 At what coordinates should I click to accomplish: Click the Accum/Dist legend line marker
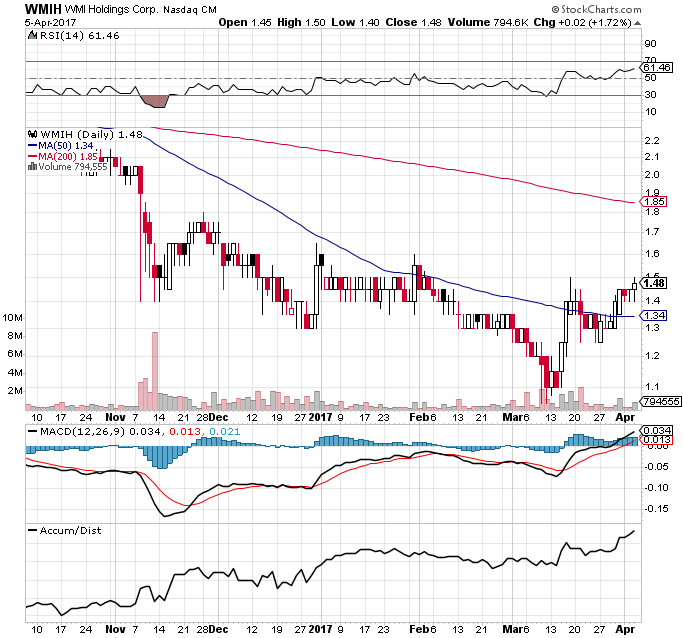(33, 530)
